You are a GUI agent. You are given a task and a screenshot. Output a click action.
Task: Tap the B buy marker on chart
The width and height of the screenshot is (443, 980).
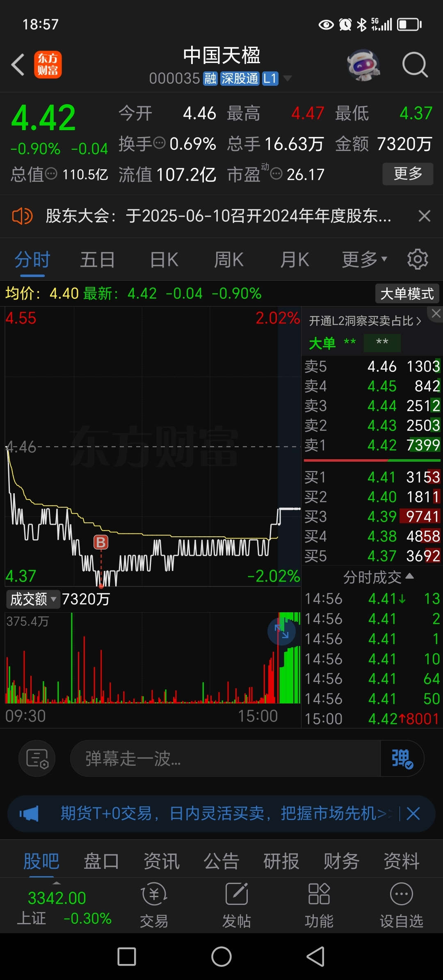(101, 543)
